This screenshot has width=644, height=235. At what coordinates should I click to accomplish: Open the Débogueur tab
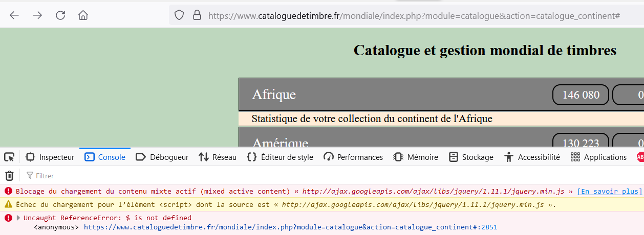click(x=162, y=157)
